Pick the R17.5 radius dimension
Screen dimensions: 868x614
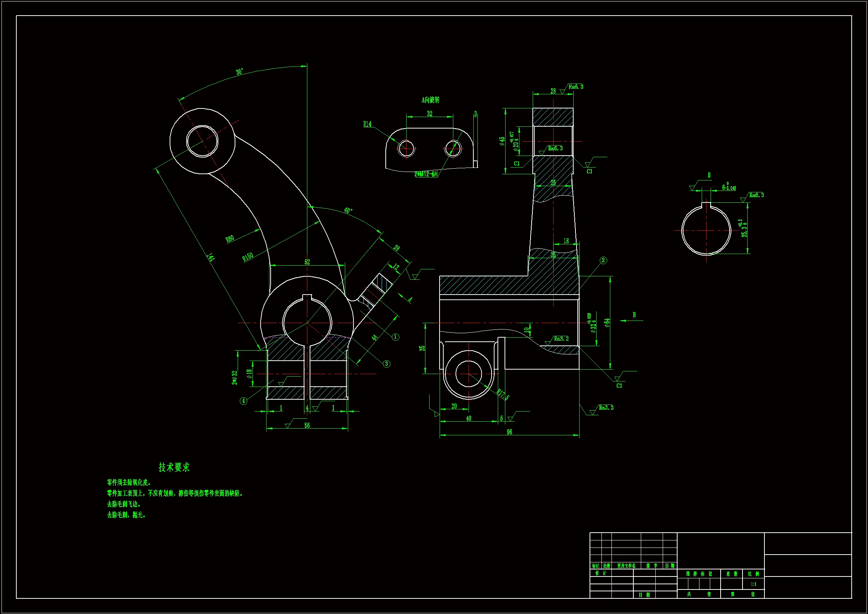pyautogui.click(x=503, y=394)
